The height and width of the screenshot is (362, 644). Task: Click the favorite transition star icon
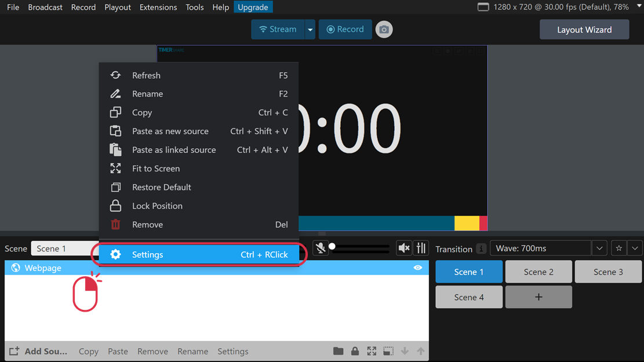(619, 248)
